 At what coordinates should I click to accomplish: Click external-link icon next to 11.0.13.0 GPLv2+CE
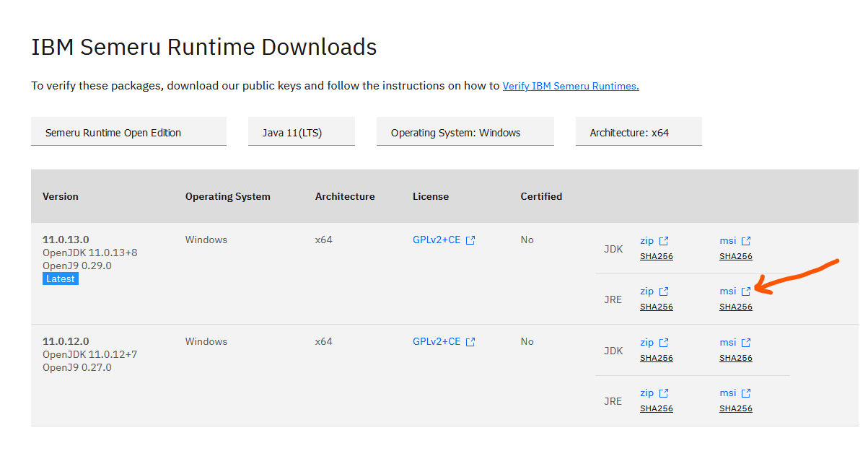point(470,240)
